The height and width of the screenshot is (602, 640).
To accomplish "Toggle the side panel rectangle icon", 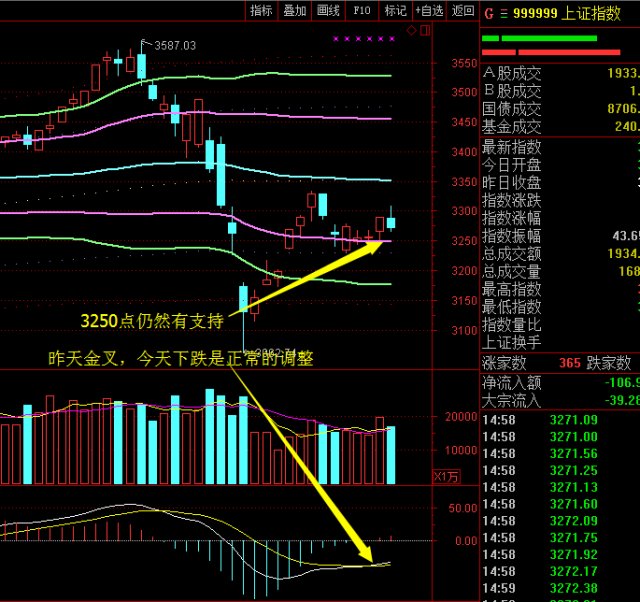I will coord(425,30).
